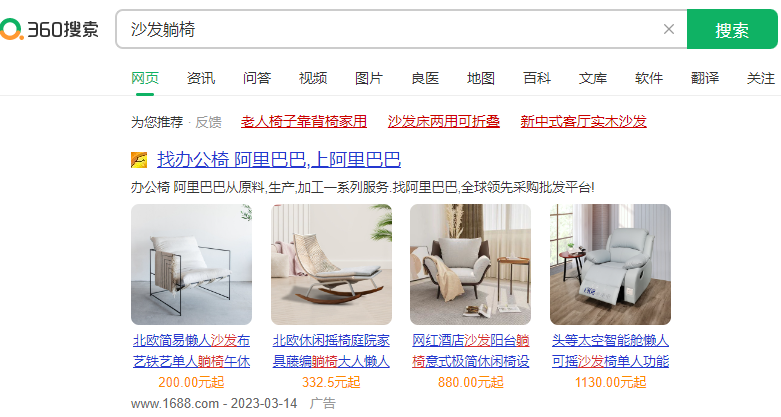Go to the 图片 tab
781x417 pixels.
pyautogui.click(x=369, y=78)
